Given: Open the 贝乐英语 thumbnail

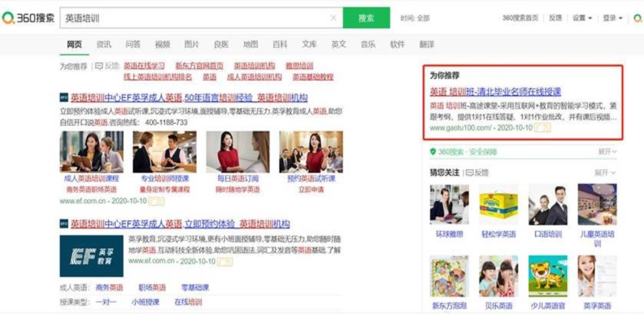Looking at the screenshot, I should pos(499,276).
